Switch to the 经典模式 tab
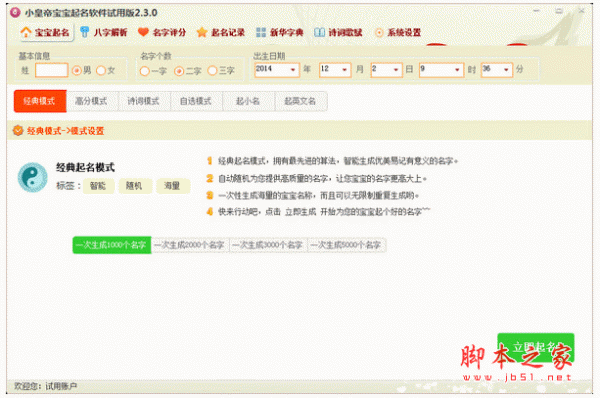Screen dimensions: 600x398 pyautogui.click(x=40, y=101)
